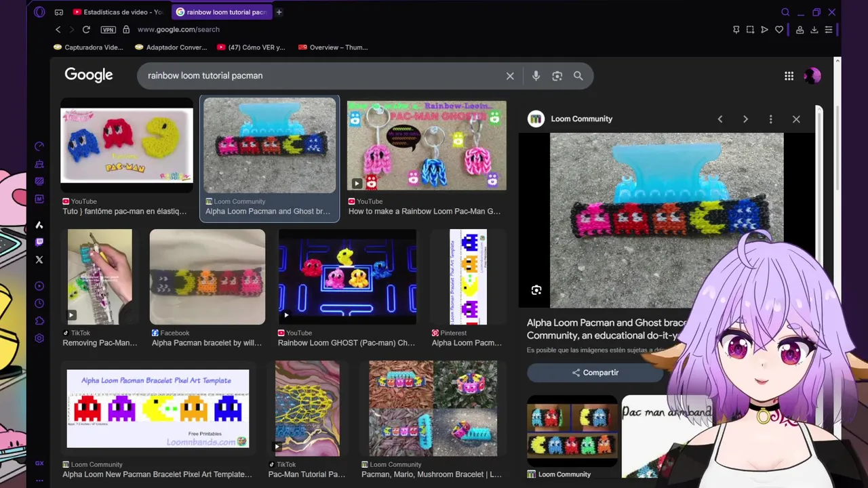Open GX Control in sidebar

point(39,146)
